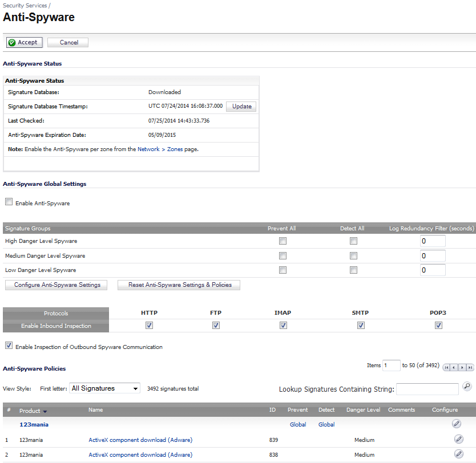Toggle Inspection of Outbound Spyware Communication
This screenshot has width=476, height=463.
tap(9, 346)
